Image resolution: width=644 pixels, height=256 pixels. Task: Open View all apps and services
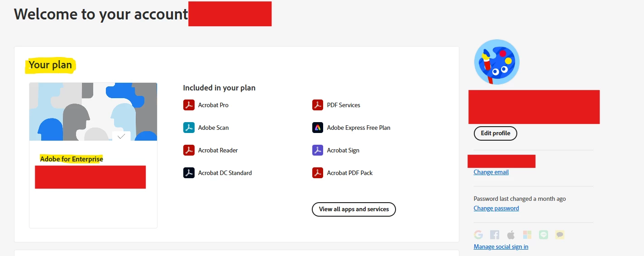[x=354, y=209]
